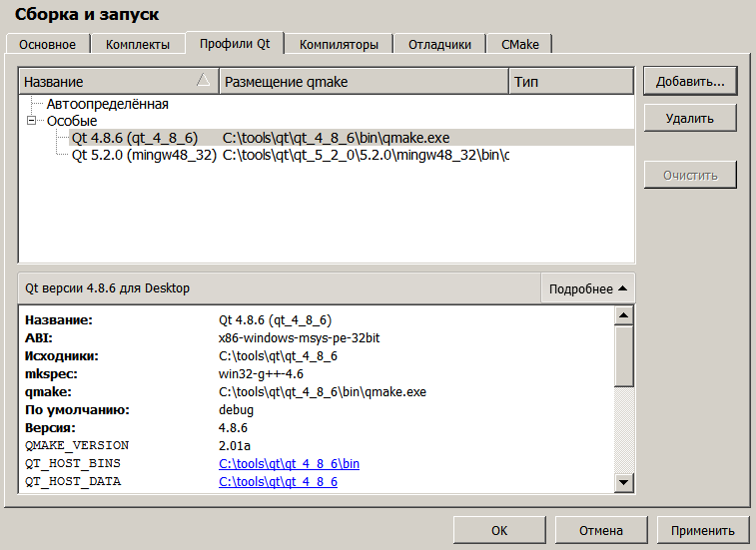Click the details panel scrollbar thumb
The height and width of the screenshot is (550, 756).
(623, 356)
